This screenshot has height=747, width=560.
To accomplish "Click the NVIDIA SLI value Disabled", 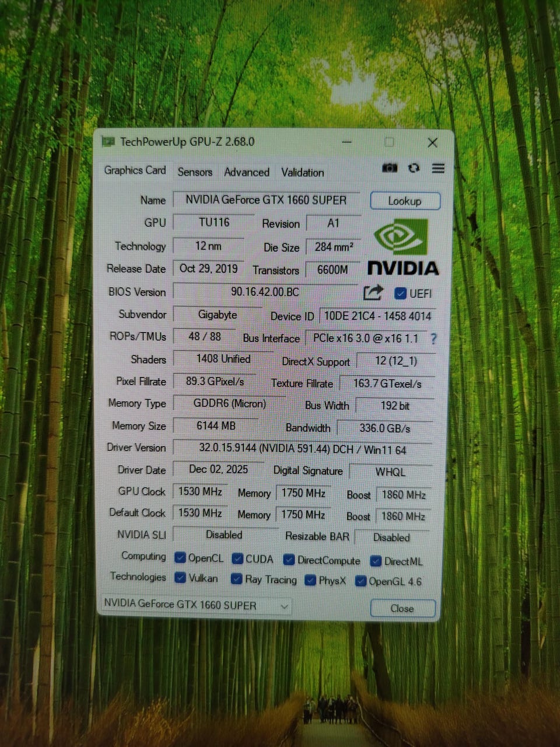I will (225, 535).
